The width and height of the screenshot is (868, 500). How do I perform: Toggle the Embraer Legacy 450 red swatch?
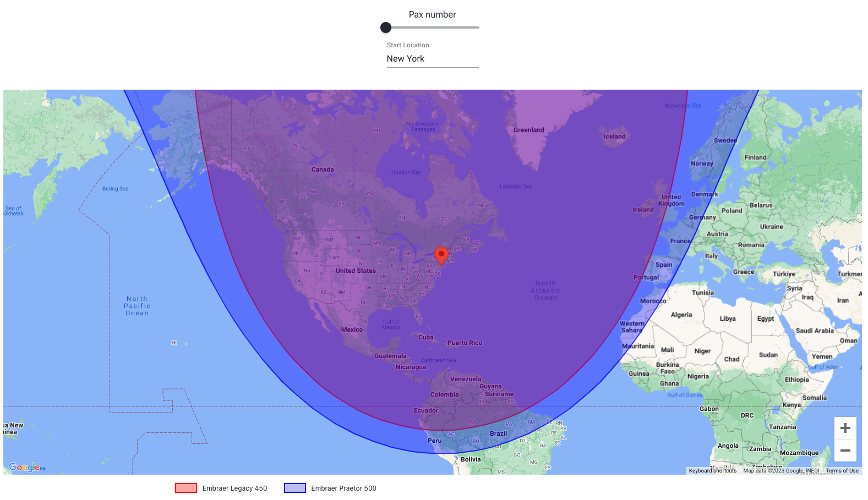(x=186, y=488)
